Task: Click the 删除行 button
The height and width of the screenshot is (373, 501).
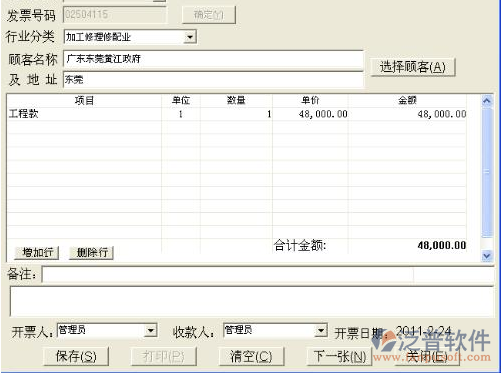Action: click(91, 253)
